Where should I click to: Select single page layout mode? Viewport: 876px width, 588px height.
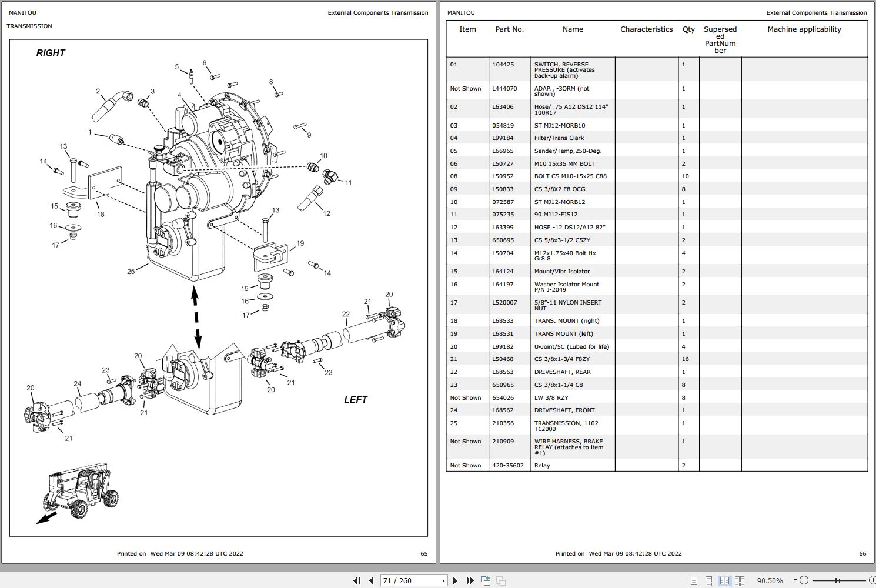point(694,580)
